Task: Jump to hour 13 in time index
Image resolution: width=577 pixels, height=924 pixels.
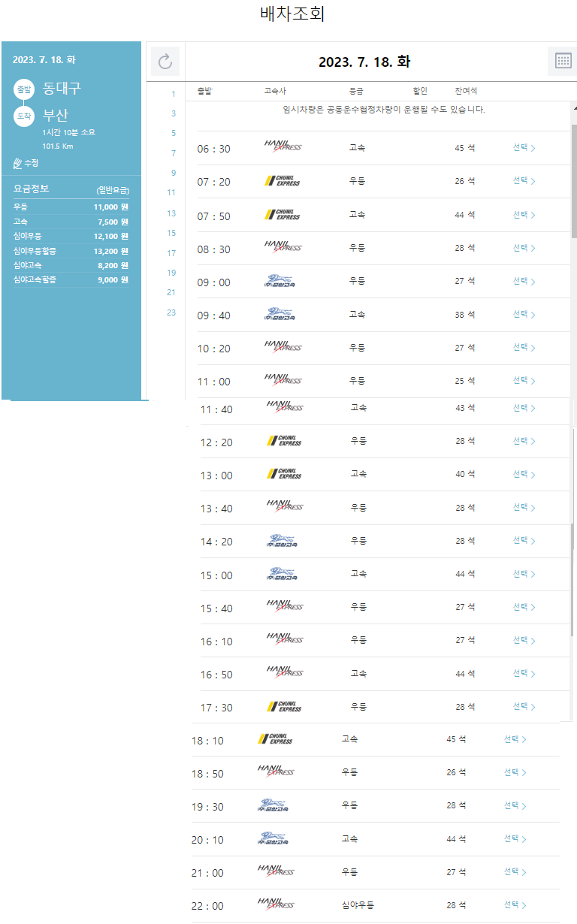Action: 171,213
